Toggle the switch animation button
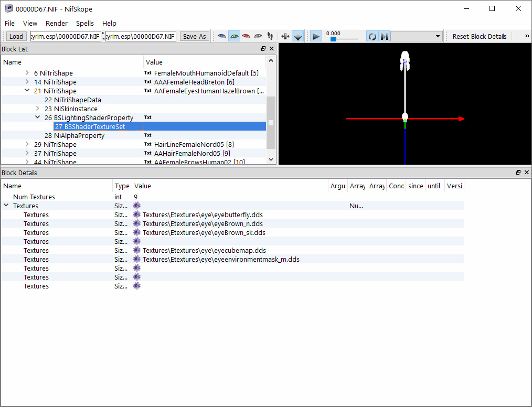The height and width of the screenshot is (407, 532). (x=385, y=36)
